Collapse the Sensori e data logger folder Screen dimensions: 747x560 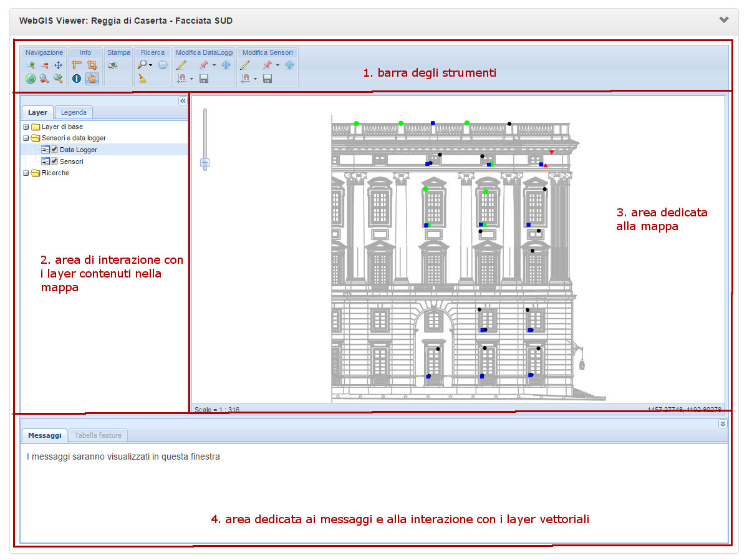[x=26, y=138]
